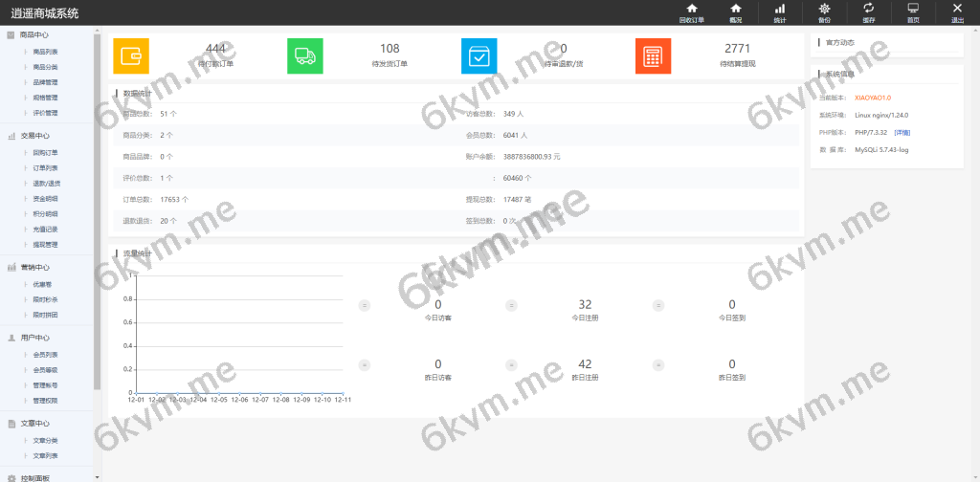Open 会员列表 under 用户中心
The image size is (980, 482).
[45, 354]
